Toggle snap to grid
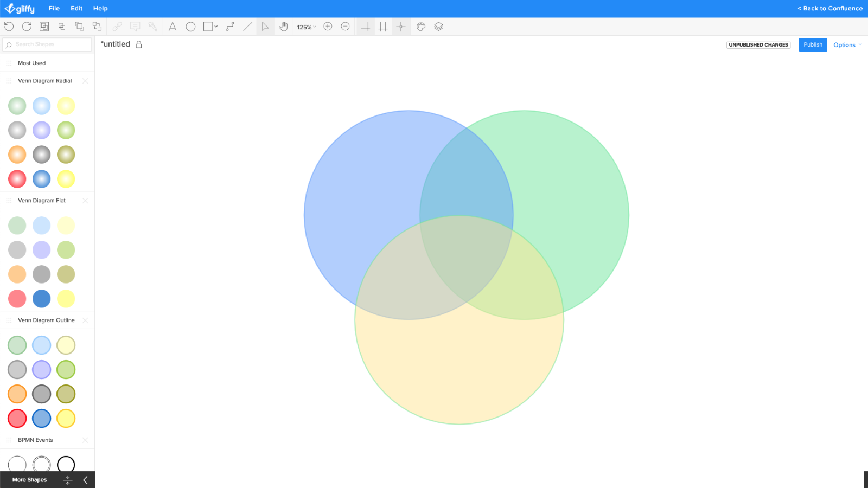 pyautogui.click(x=365, y=26)
